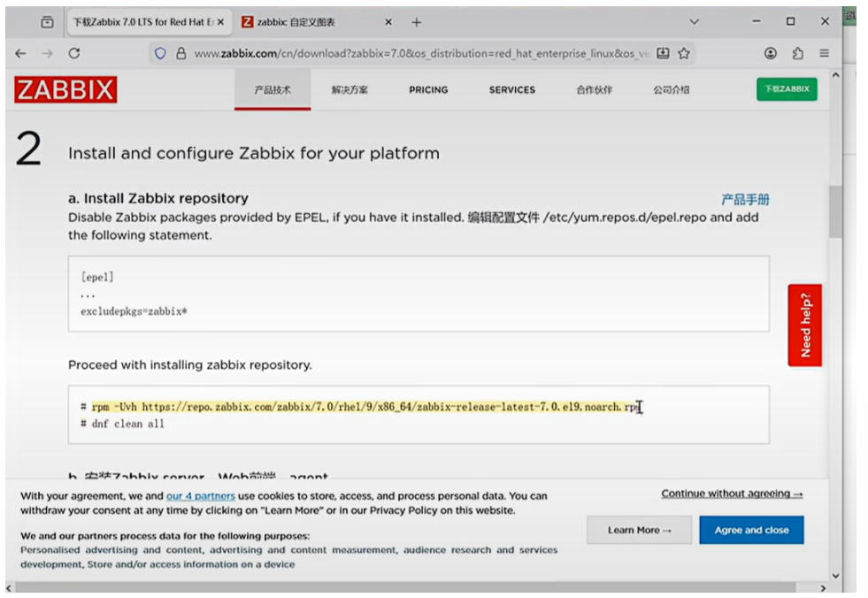Maximize the browser window

click(x=790, y=21)
